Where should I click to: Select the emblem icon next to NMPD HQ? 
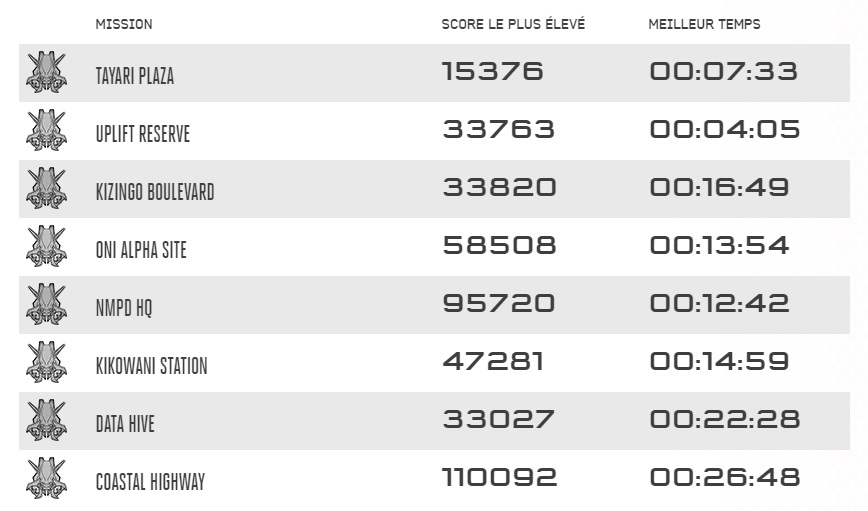46,304
